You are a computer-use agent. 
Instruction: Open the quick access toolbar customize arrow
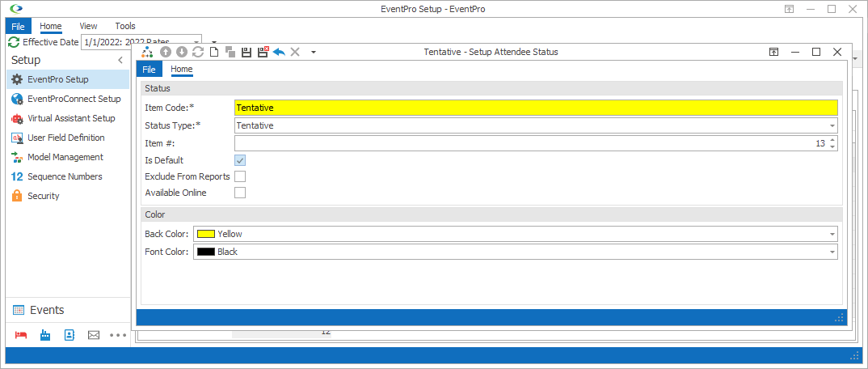[314, 52]
